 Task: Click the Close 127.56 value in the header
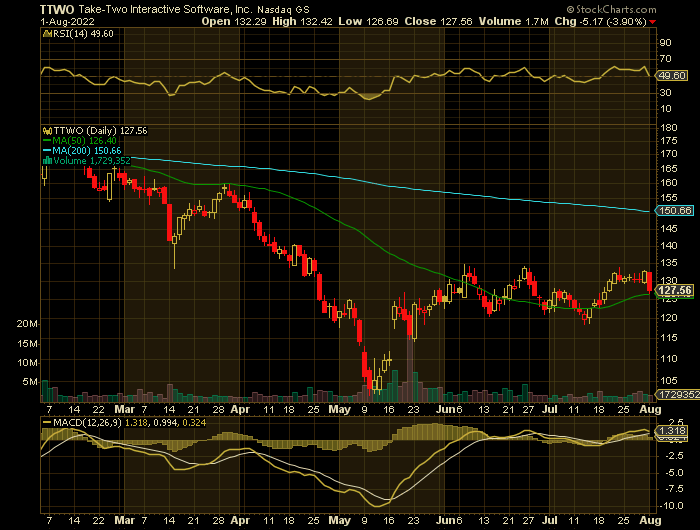(438, 21)
